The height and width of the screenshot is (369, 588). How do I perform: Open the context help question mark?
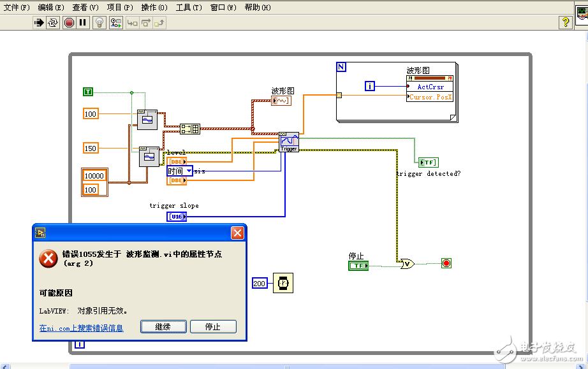(x=566, y=22)
